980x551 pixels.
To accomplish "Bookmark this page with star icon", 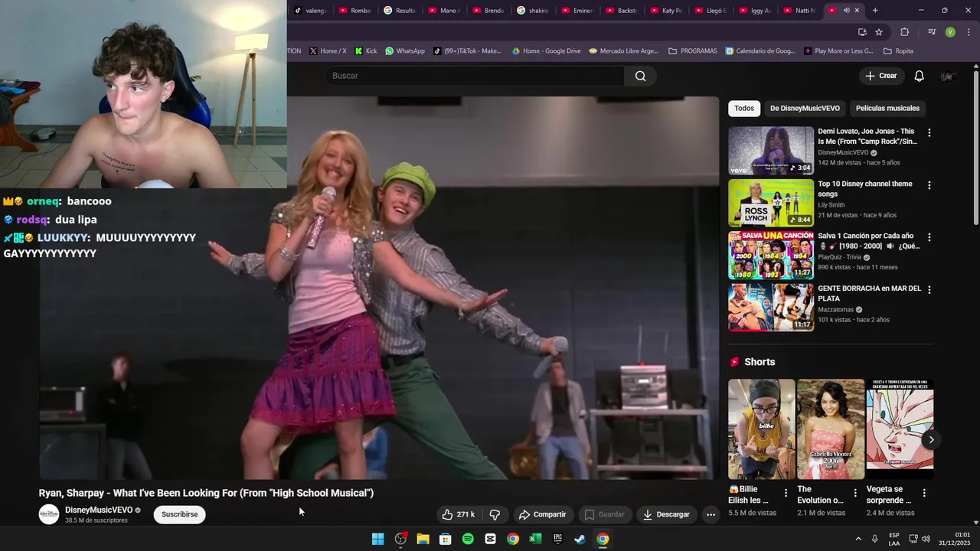I will pyautogui.click(x=879, y=32).
